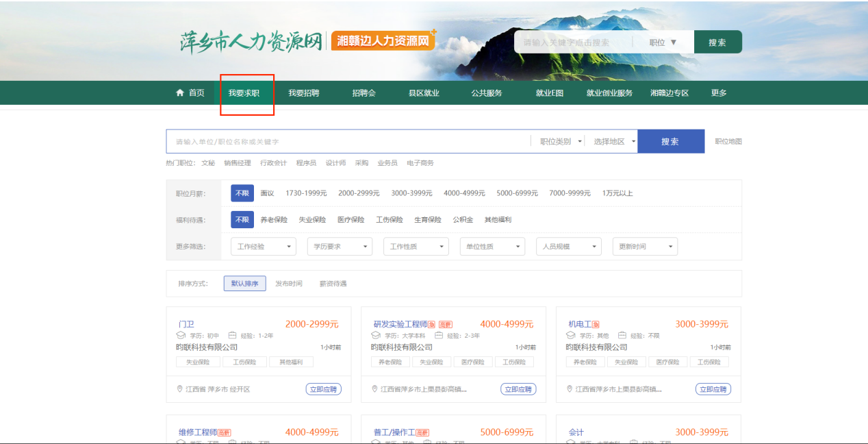
Task: Click the 销售经理 hot job link
Action: coord(238,163)
